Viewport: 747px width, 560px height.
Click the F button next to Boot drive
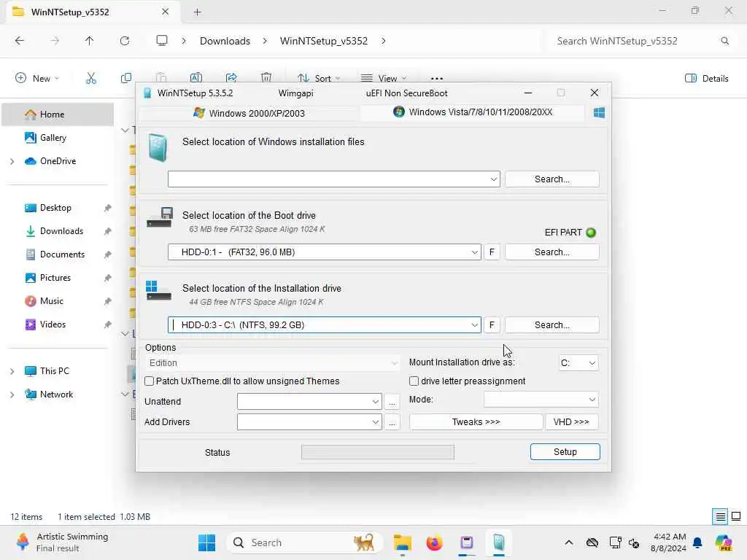point(492,252)
